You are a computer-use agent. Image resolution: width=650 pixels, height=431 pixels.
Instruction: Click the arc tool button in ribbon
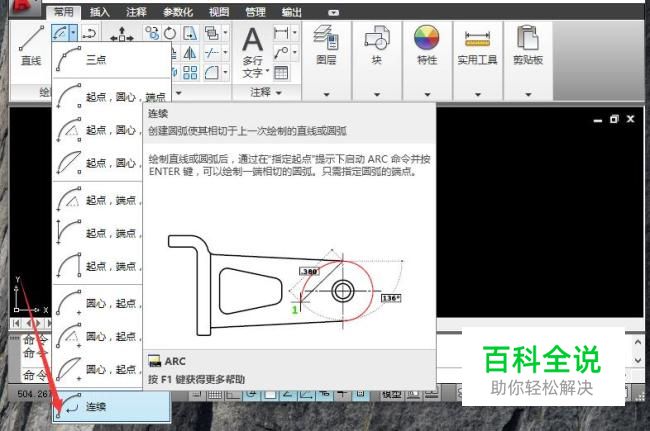pyautogui.click(x=60, y=32)
